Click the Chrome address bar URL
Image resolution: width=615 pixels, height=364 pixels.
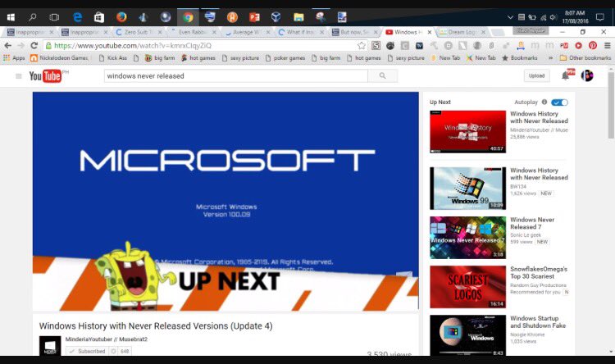[x=133, y=46]
